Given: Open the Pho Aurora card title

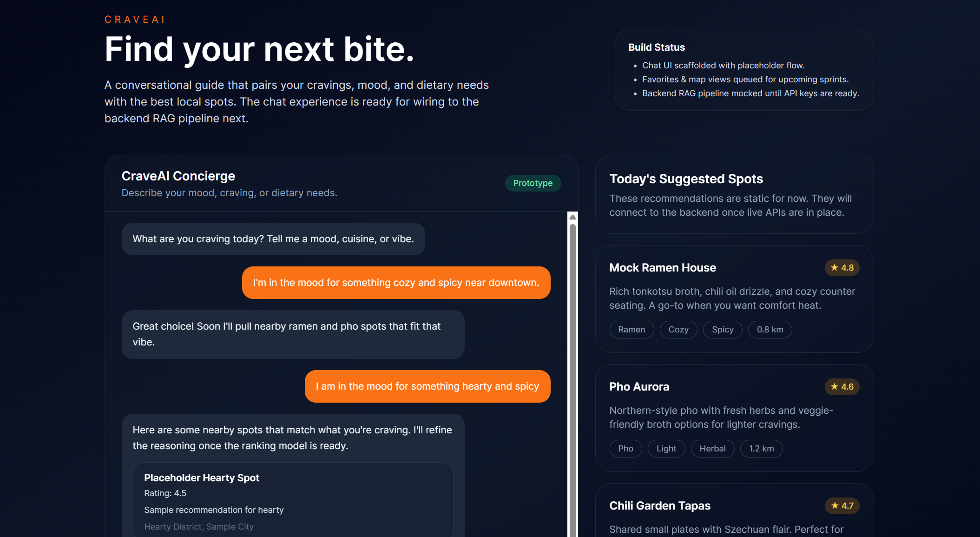Looking at the screenshot, I should [639, 387].
